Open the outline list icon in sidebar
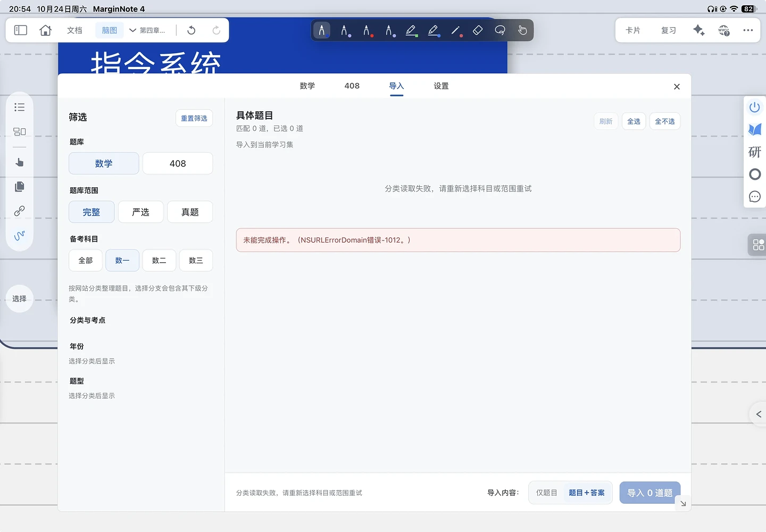Viewport: 766px width, 532px height. pyautogui.click(x=20, y=107)
